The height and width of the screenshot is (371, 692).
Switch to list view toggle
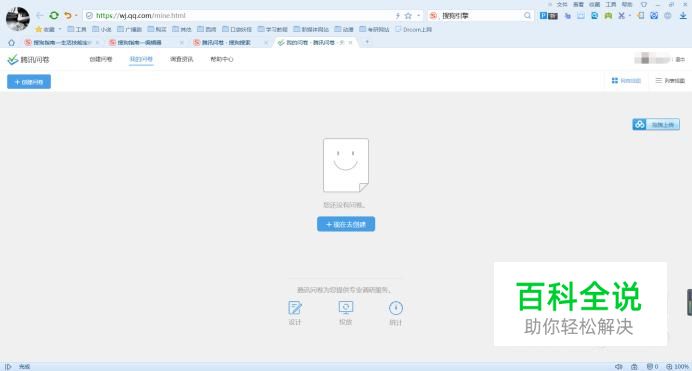670,81
